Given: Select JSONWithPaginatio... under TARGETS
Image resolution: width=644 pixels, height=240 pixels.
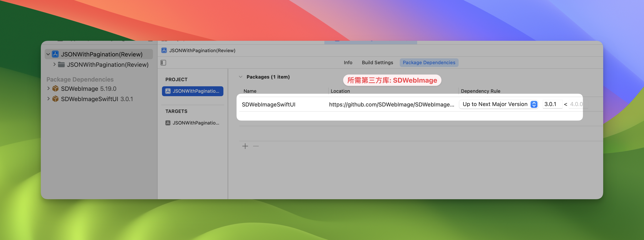Looking at the screenshot, I should click(x=192, y=123).
